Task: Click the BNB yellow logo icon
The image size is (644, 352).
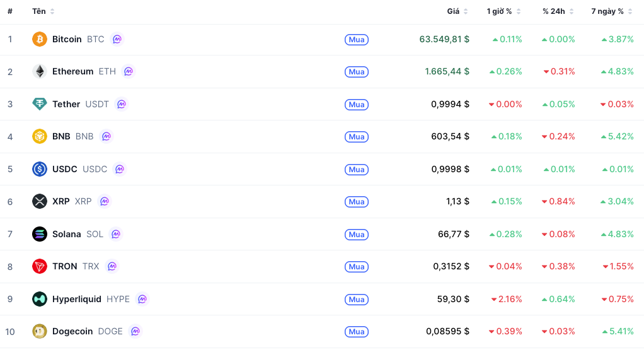Action: pos(40,136)
